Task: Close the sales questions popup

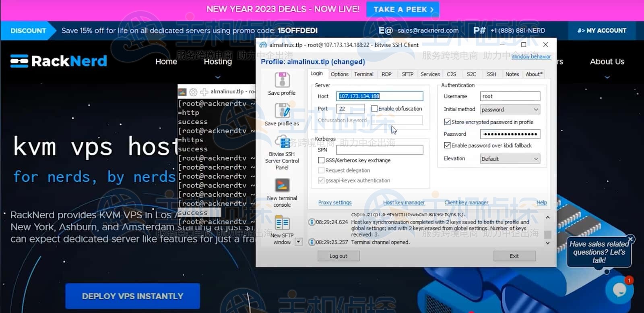Action: click(x=630, y=239)
